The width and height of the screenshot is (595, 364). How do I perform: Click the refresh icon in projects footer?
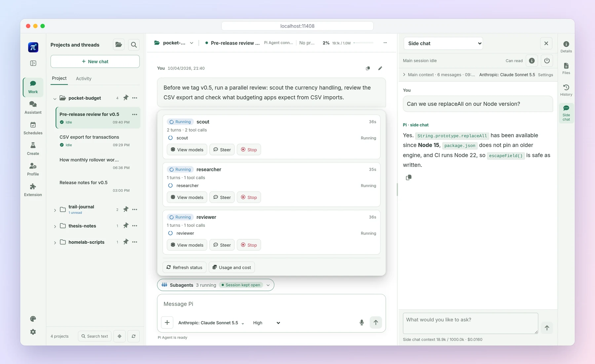(134, 336)
